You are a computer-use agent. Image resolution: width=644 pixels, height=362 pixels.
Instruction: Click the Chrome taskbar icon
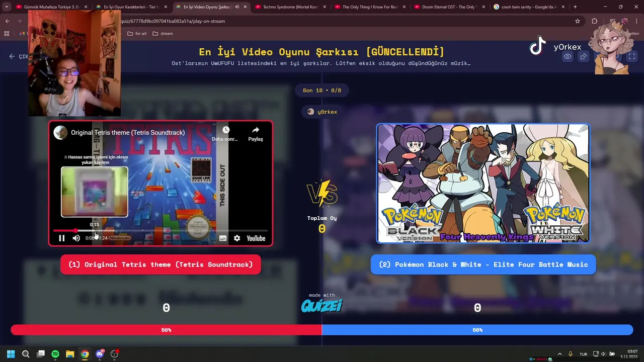[85, 354]
